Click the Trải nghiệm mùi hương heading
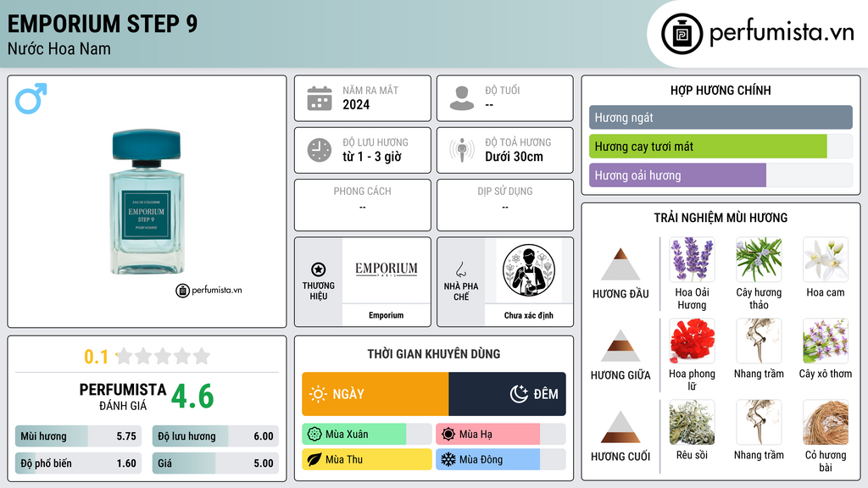The width and height of the screenshot is (868, 488). pyautogui.click(x=721, y=218)
